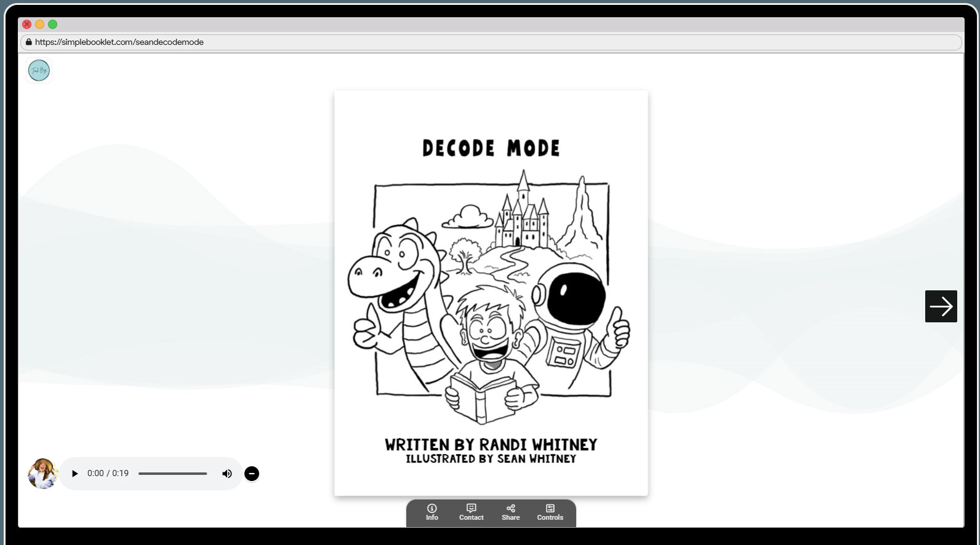Maximize the window using green button
The height and width of the screenshot is (545, 980).
(x=53, y=25)
